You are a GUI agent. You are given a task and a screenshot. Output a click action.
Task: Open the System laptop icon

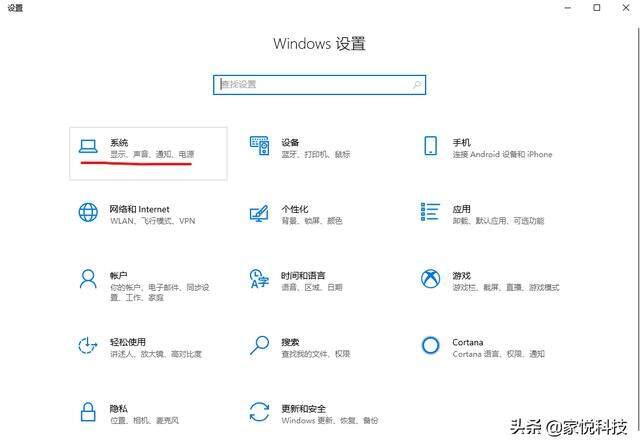point(88,146)
